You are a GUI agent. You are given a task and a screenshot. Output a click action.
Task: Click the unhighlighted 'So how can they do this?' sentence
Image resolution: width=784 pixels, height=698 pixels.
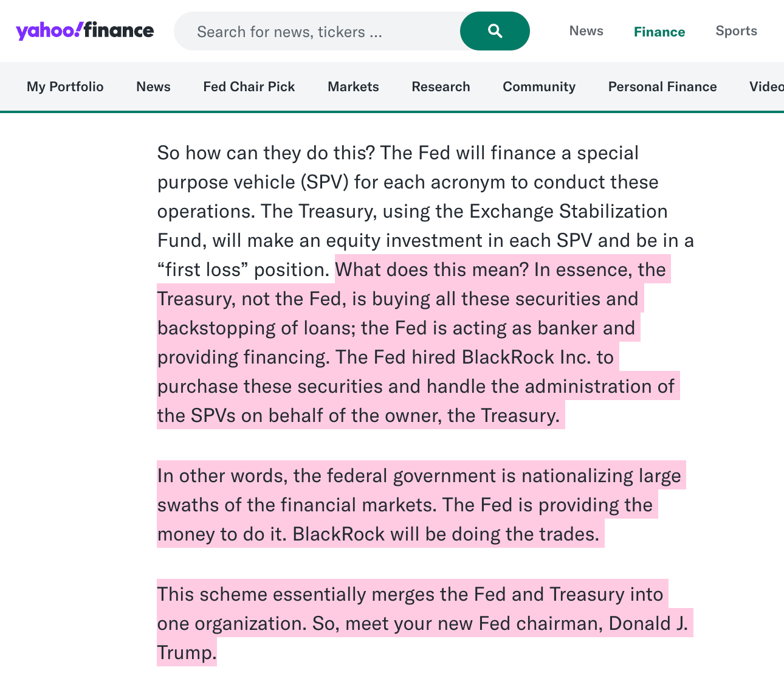click(x=266, y=153)
